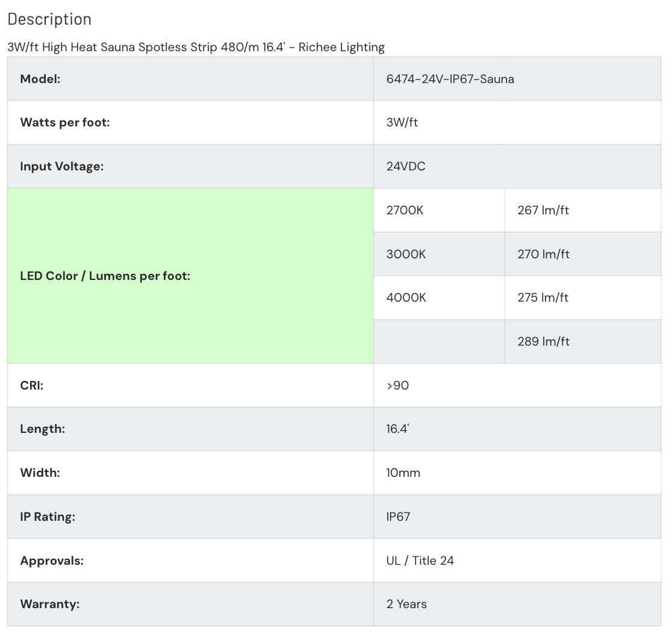The width and height of the screenshot is (672, 637).
Task: Select the 3W/ft value cell
Action: (517, 122)
